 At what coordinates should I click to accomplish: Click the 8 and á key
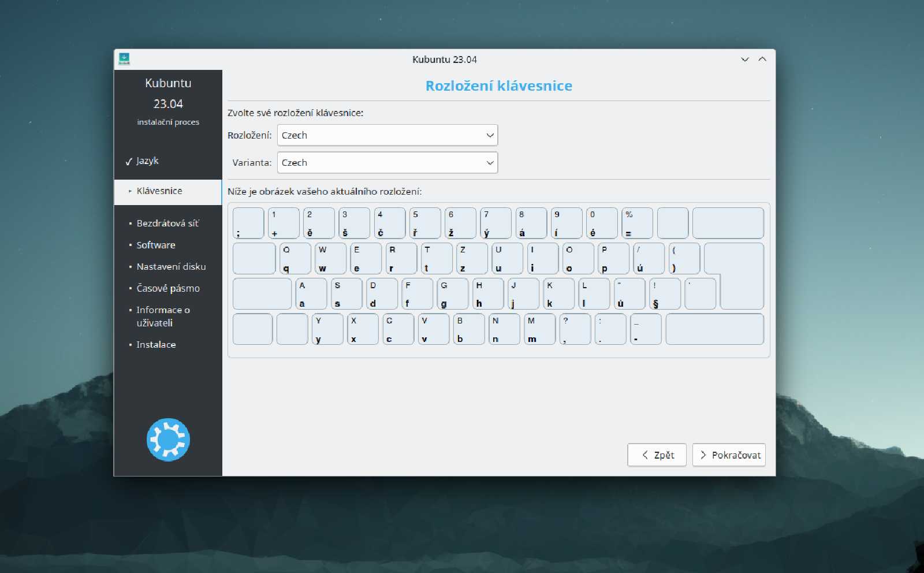(x=531, y=223)
